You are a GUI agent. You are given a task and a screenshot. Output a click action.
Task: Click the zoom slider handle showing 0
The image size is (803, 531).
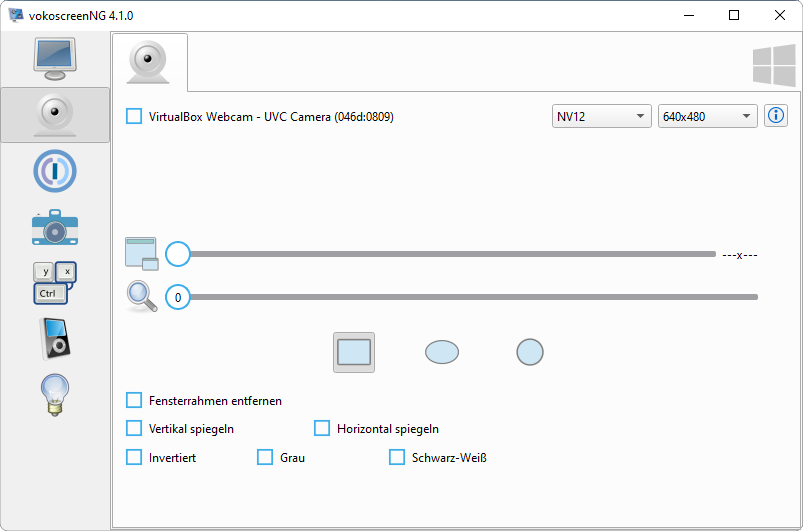click(x=178, y=297)
